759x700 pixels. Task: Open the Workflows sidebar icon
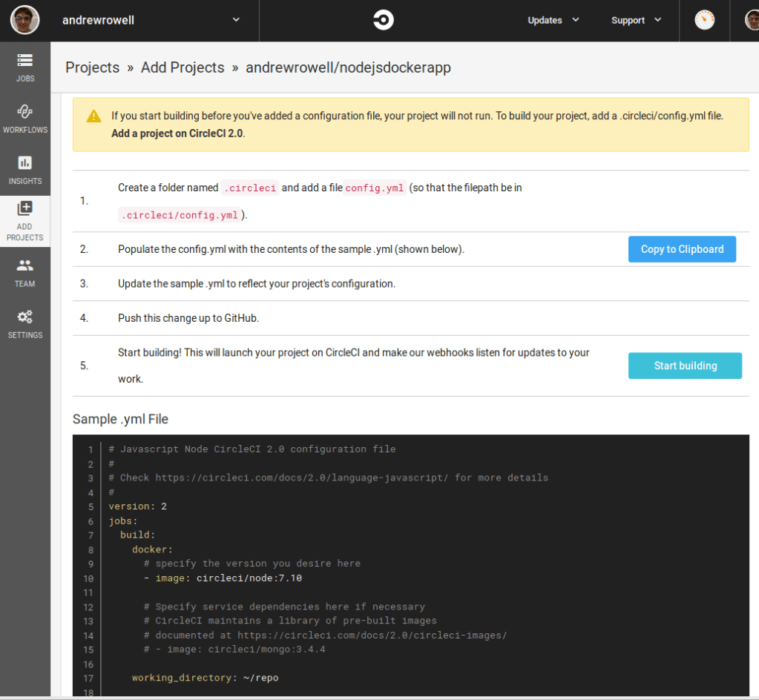tap(25, 112)
